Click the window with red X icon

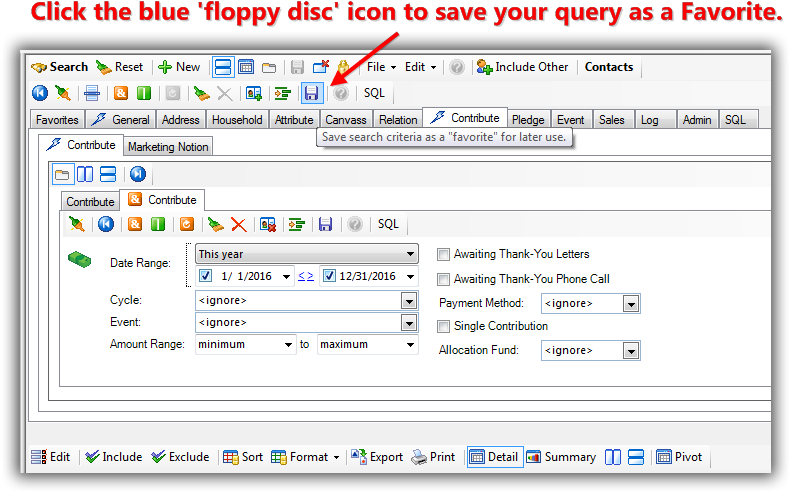click(x=320, y=67)
